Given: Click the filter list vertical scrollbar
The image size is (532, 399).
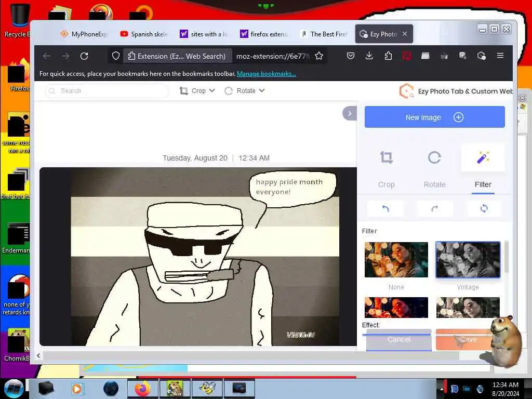Looking at the screenshot, I should pyautogui.click(x=506, y=257).
